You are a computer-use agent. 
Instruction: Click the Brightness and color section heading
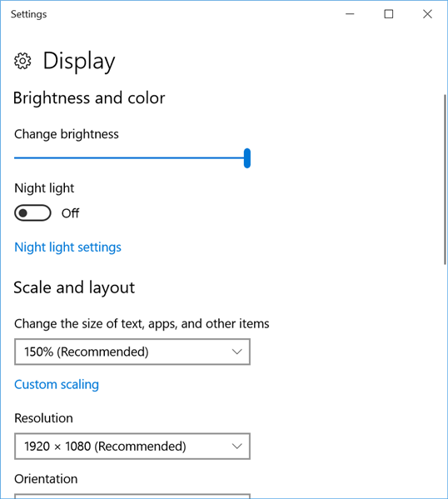click(89, 97)
